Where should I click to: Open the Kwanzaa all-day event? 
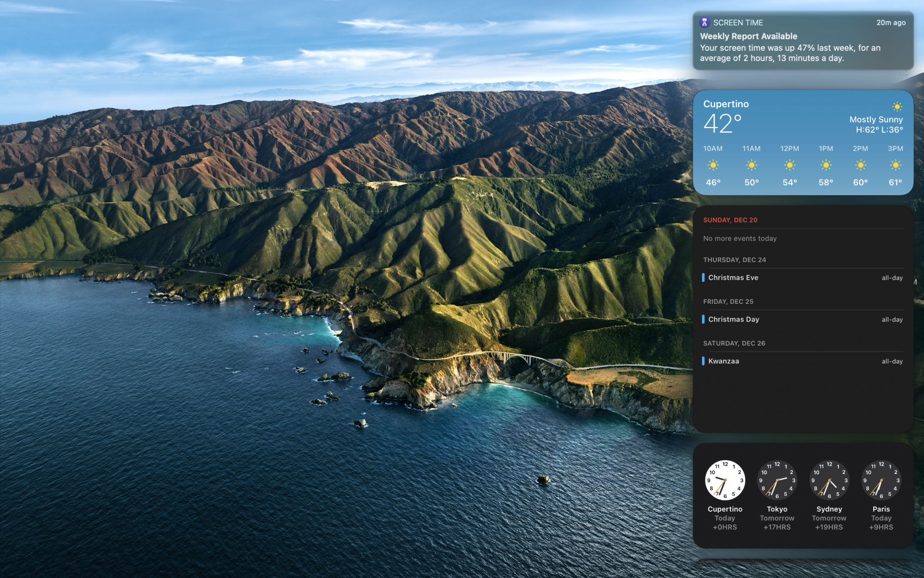tap(723, 361)
